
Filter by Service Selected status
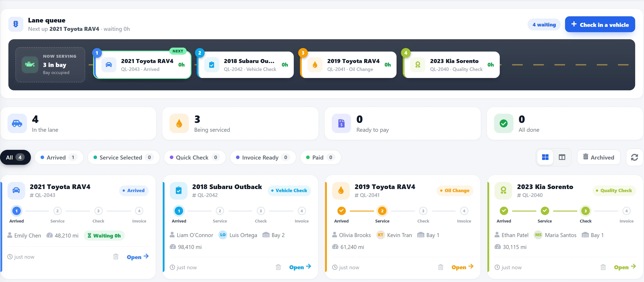tap(124, 157)
